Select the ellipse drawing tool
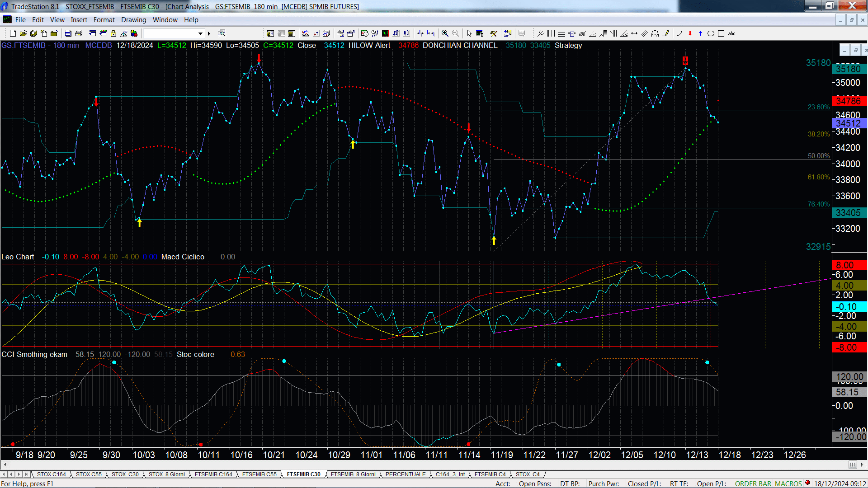Screen dimensions: 868x488 [711, 33]
